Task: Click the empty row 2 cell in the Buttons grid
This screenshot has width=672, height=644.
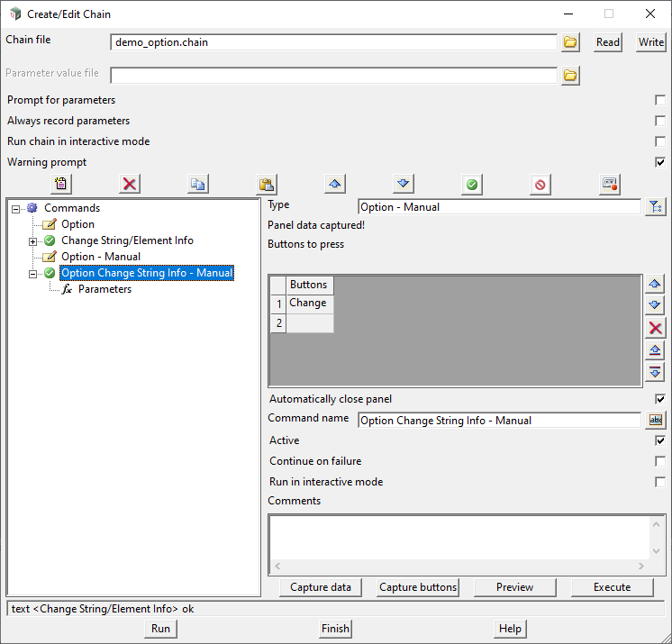Action: pyautogui.click(x=310, y=323)
